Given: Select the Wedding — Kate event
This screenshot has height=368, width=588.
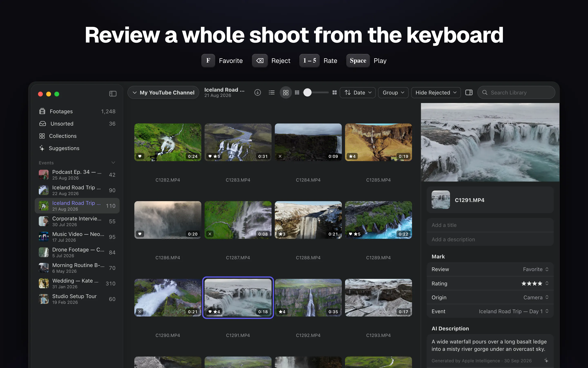Looking at the screenshot, I should [x=77, y=284].
